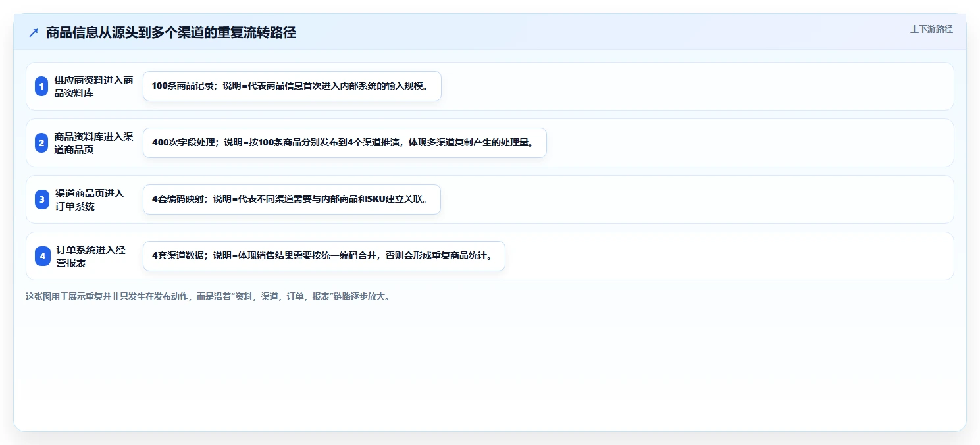Select the 订单系统进入经营报表 step label

point(91,256)
